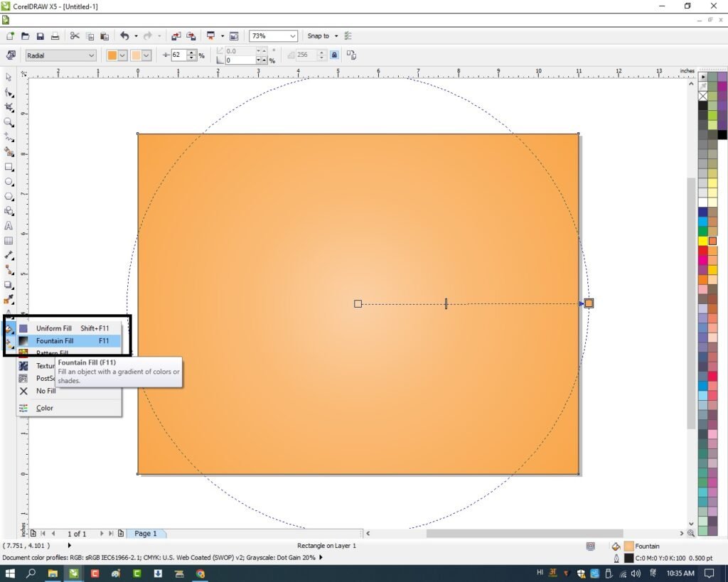Image resolution: width=728 pixels, height=582 pixels.
Task: Toggle the fountain step lock
Action: coord(334,55)
